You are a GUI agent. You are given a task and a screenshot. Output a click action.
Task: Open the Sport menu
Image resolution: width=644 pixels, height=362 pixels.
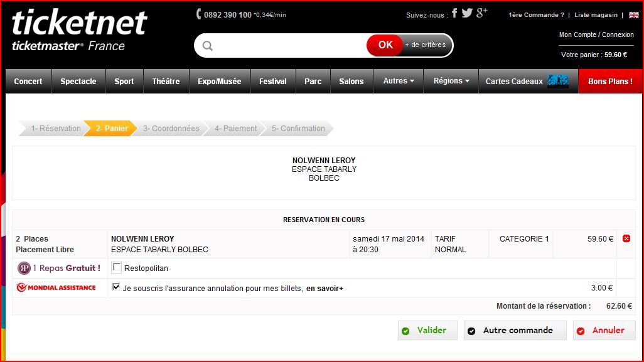[x=124, y=82]
